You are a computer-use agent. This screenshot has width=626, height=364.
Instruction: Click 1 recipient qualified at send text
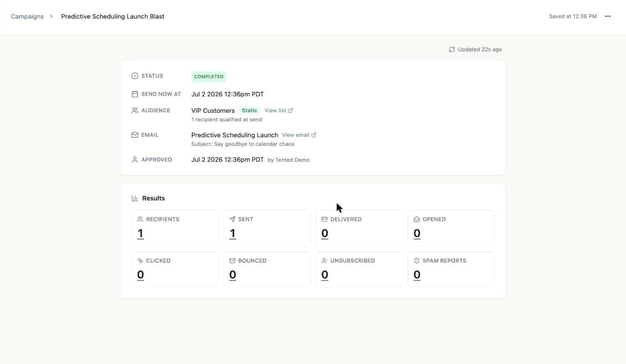click(226, 119)
